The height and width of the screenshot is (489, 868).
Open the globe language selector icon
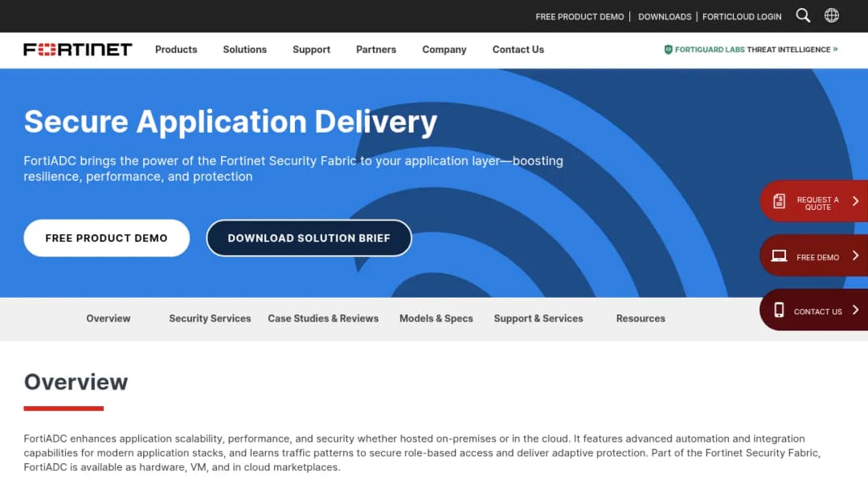tap(832, 15)
